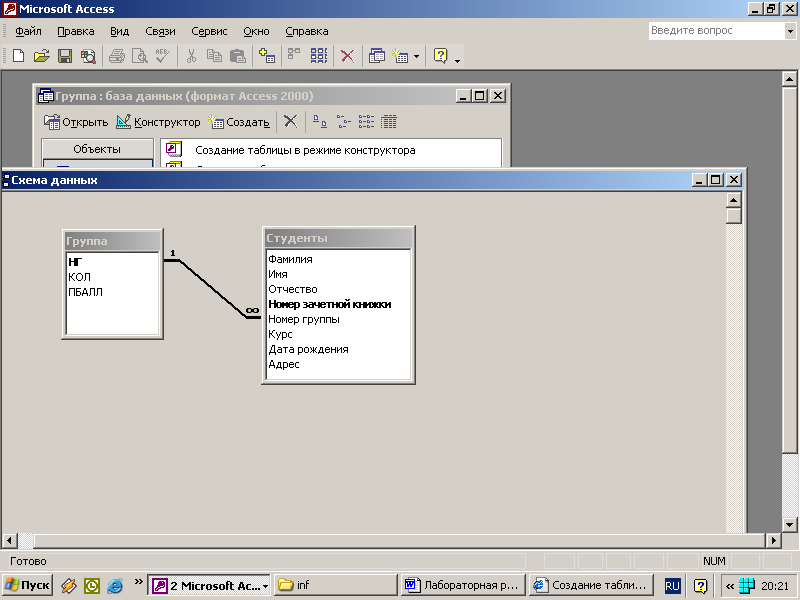Switch to the database window icon
The height and width of the screenshot is (600, 800).
coord(377,56)
